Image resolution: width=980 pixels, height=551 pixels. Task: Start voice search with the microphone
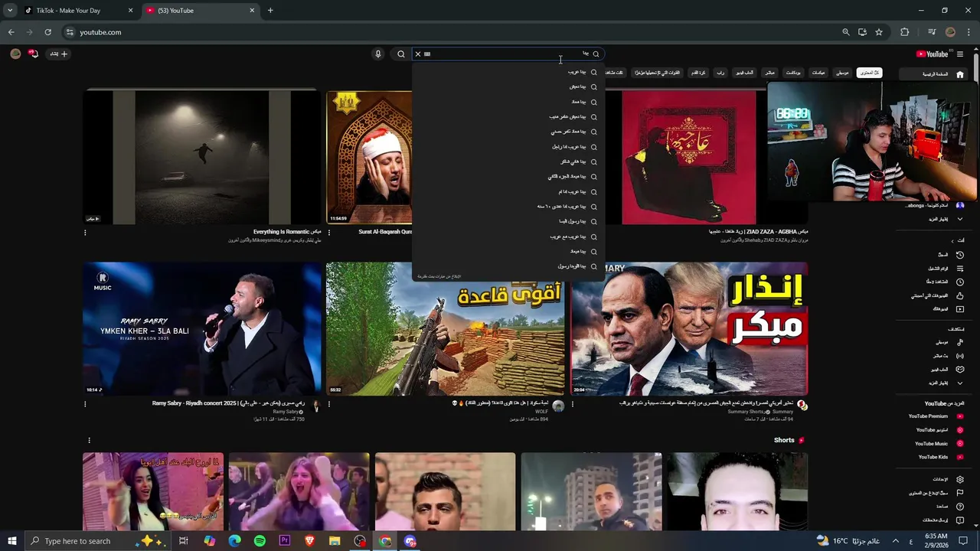pos(377,54)
